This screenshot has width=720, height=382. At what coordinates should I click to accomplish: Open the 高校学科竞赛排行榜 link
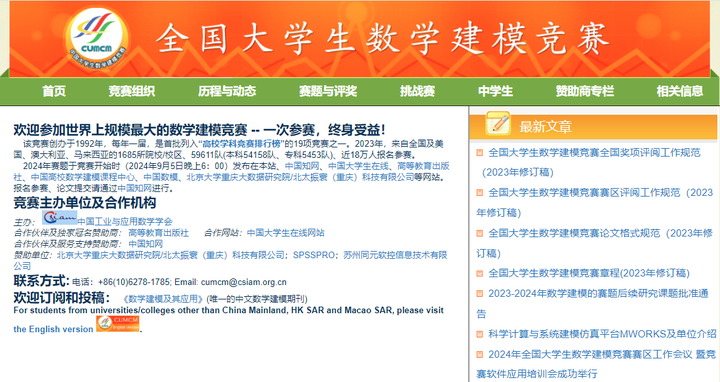coord(242,144)
